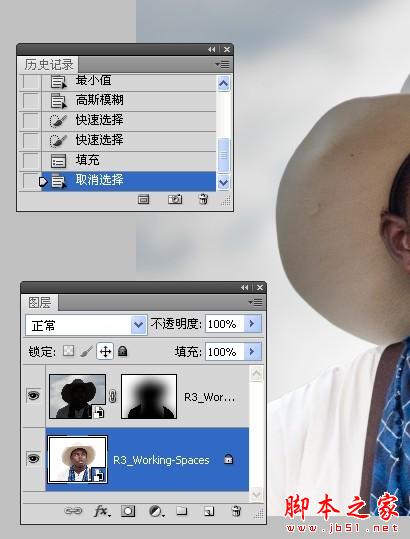Create new snapshot in History panel

click(x=175, y=199)
